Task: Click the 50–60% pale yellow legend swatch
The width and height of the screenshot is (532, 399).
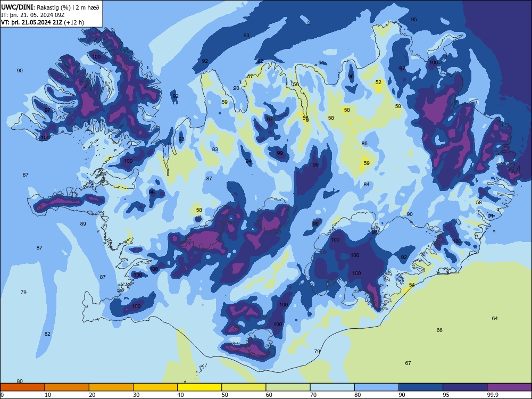Action: click(x=244, y=387)
